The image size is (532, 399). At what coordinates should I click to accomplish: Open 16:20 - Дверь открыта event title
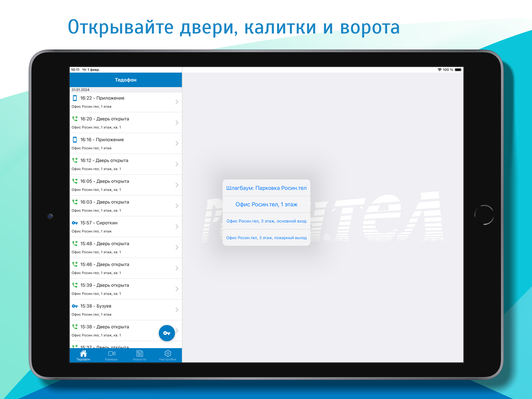(x=105, y=119)
